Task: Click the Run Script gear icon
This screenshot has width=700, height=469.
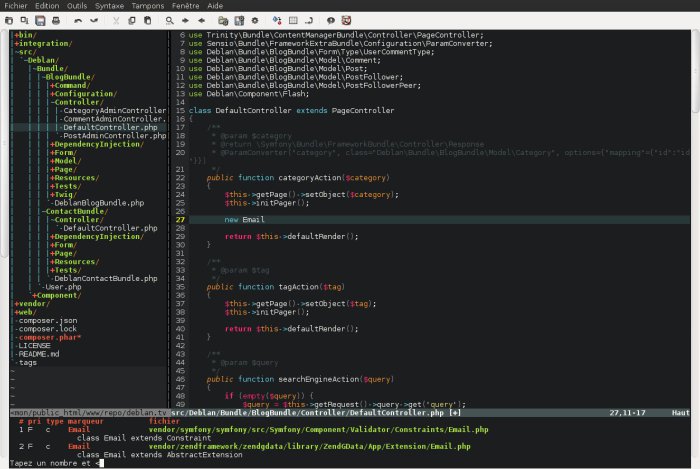Action: (x=255, y=21)
